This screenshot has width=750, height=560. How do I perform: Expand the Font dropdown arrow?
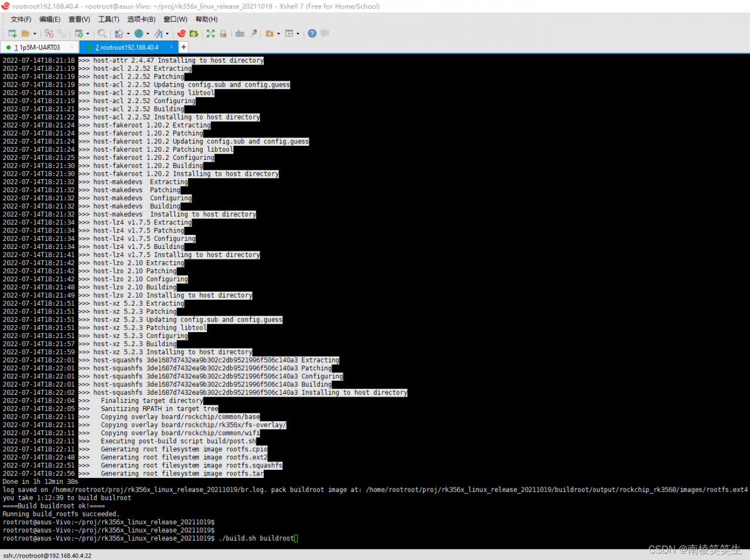[x=168, y=33]
